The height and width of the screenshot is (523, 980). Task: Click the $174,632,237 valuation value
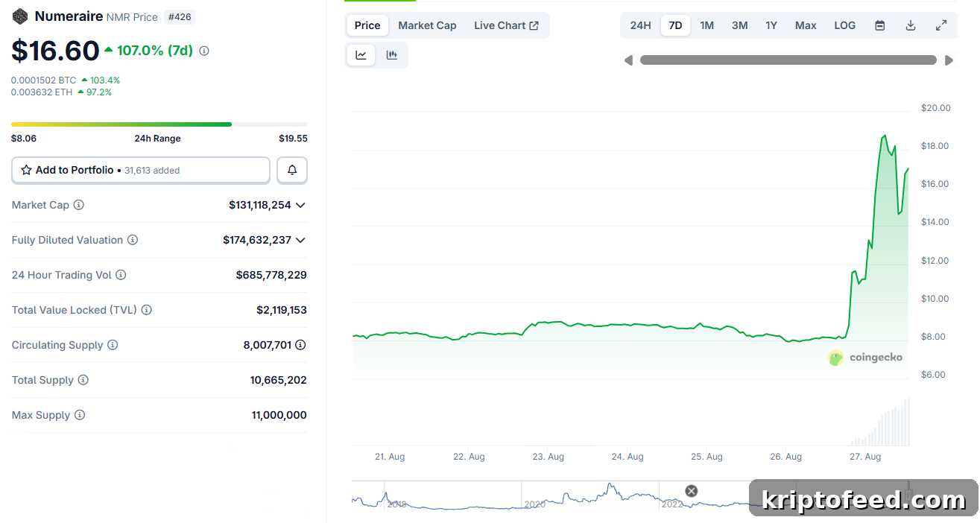coord(257,240)
